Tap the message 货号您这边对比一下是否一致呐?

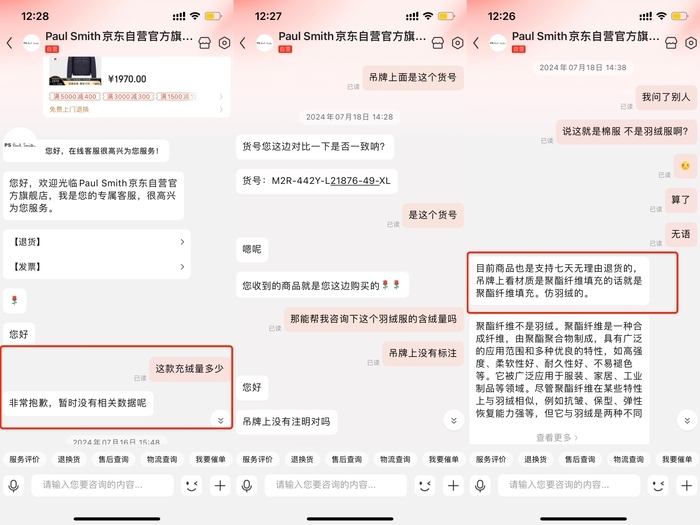tap(314, 146)
